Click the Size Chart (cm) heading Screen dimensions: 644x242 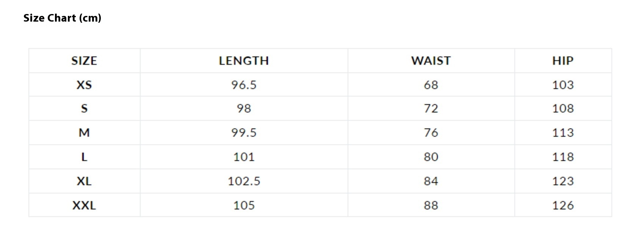pyautogui.click(x=62, y=18)
